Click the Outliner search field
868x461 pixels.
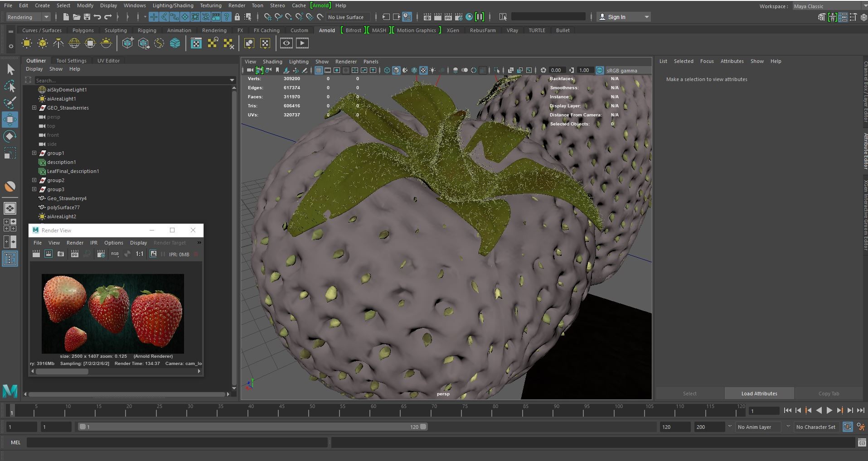pos(131,81)
